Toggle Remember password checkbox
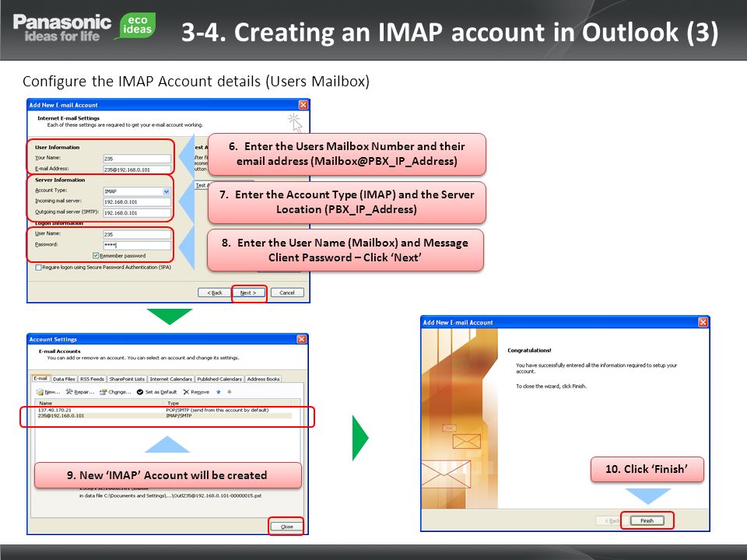Image resolution: width=747 pixels, height=560 pixels. pos(95,256)
